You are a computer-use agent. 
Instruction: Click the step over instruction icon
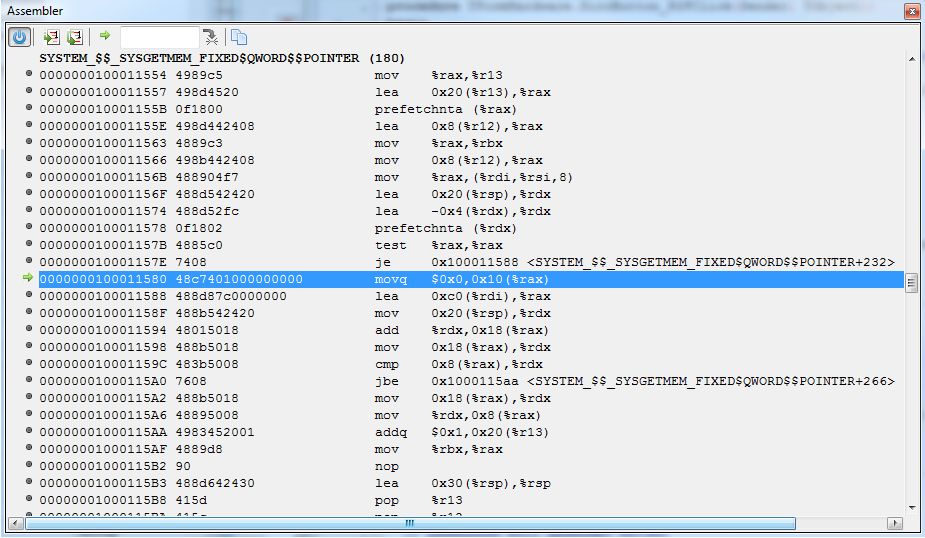tap(51, 37)
